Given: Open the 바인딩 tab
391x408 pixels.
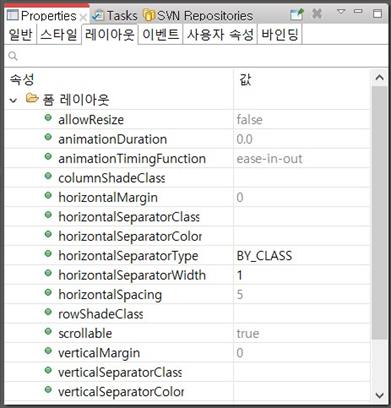Looking at the screenshot, I should pyautogui.click(x=280, y=35).
